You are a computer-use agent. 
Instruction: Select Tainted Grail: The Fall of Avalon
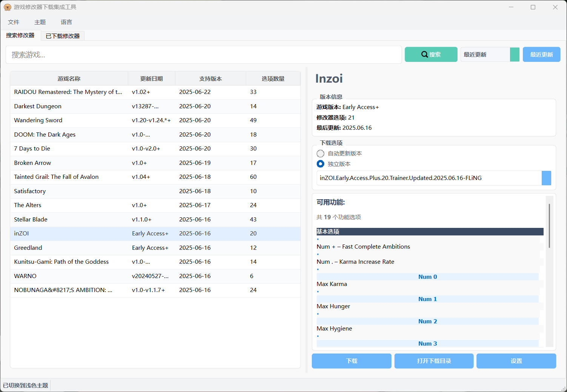(x=156, y=177)
